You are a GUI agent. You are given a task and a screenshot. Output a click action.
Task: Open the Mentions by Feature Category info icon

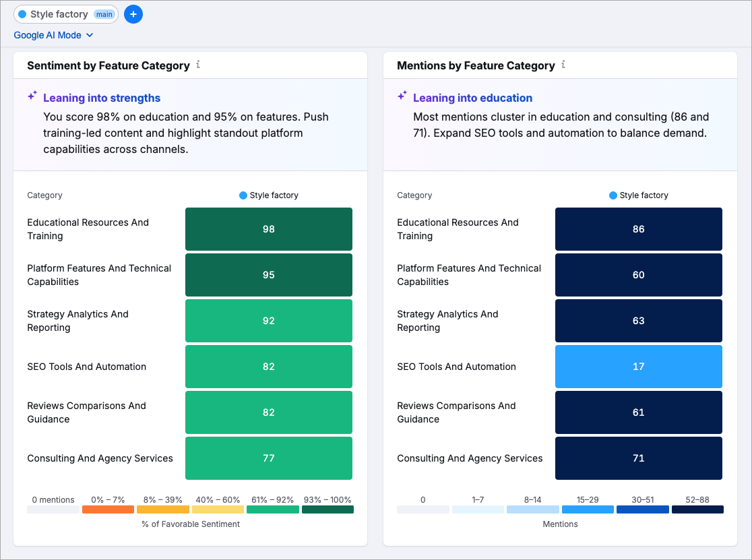tap(563, 65)
